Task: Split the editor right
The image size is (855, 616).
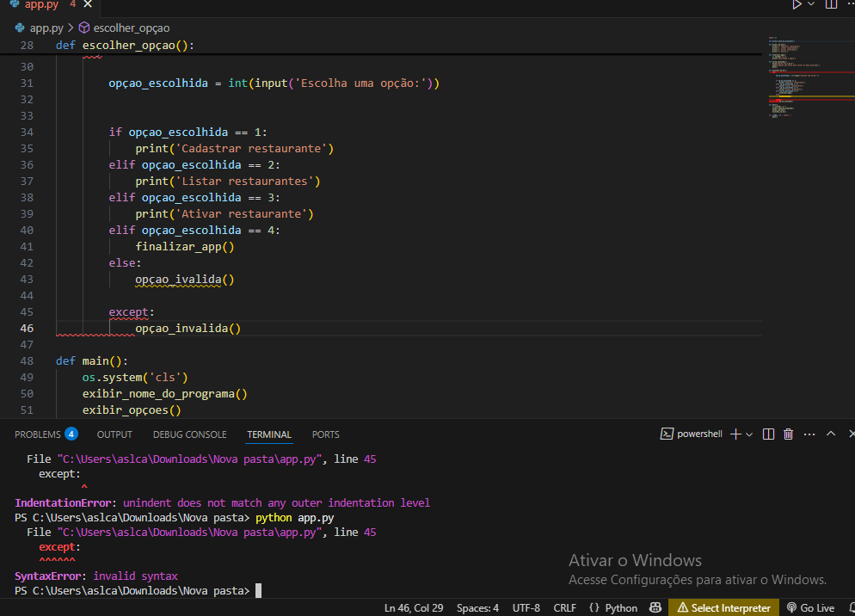Action: pos(831,4)
